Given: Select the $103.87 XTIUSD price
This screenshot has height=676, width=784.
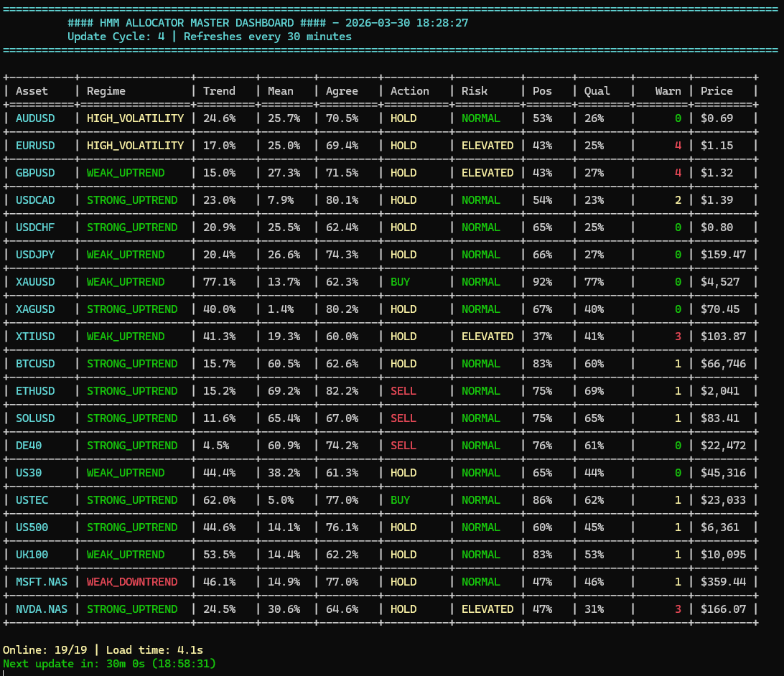Looking at the screenshot, I should pos(723,337).
